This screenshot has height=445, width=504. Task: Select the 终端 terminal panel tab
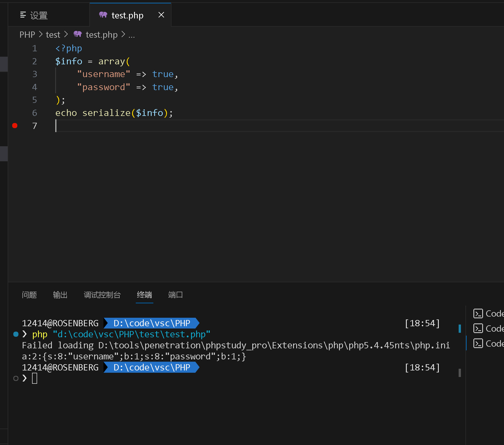click(x=144, y=295)
